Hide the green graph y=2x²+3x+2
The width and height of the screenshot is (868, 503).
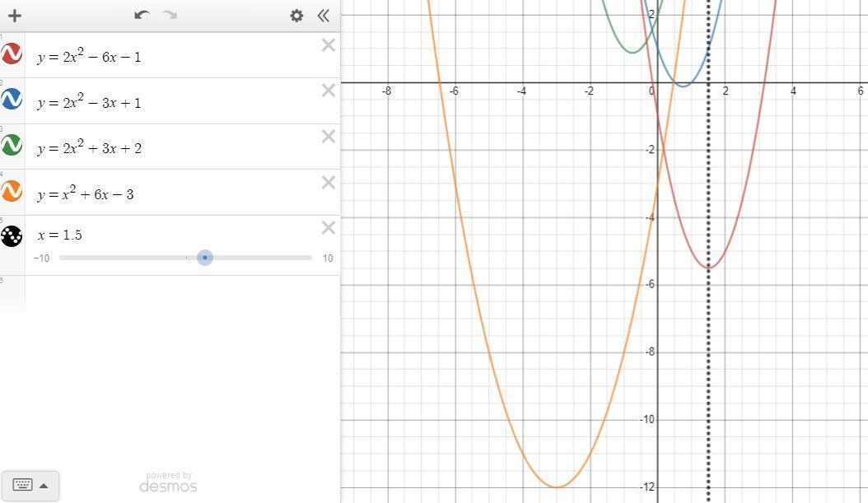(12, 146)
